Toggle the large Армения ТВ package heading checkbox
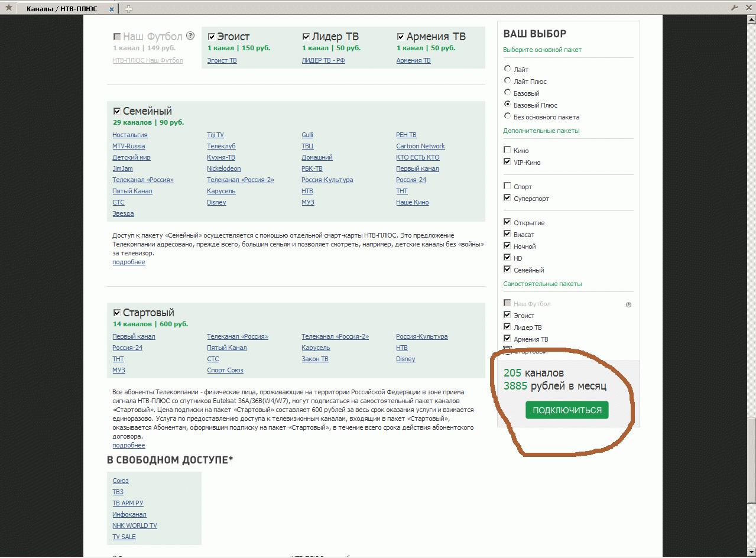Image resolution: width=756 pixels, height=558 pixels. click(401, 37)
